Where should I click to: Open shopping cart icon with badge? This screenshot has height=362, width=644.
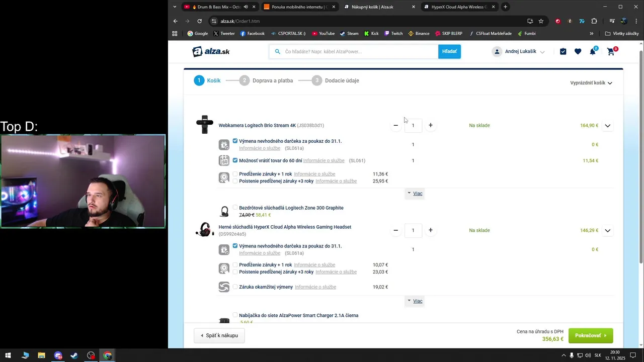click(611, 51)
